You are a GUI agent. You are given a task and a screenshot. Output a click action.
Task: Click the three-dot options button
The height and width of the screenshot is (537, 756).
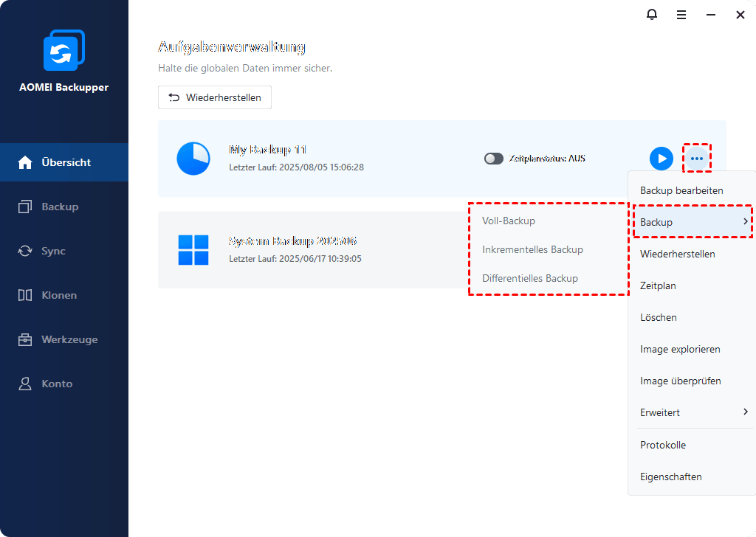pyautogui.click(x=697, y=159)
